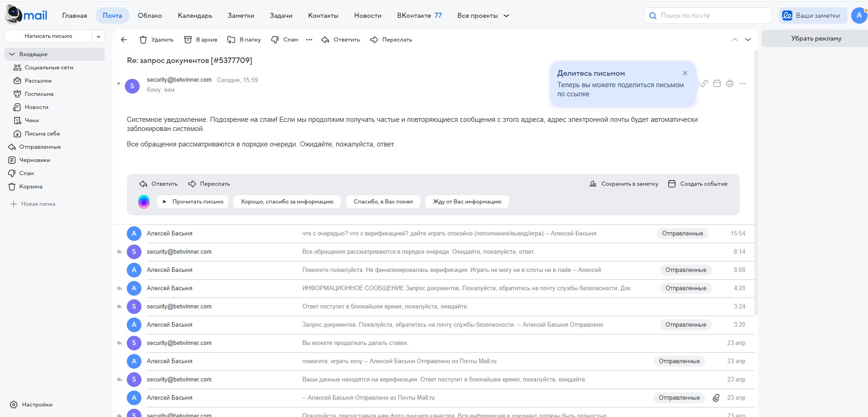Click the sender avatar S in the open email
The image size is (868, 417).
[x=132, y=86]
